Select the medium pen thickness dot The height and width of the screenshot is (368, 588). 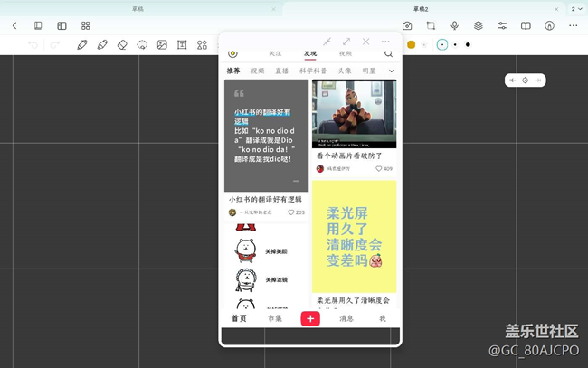click(455, 45)
